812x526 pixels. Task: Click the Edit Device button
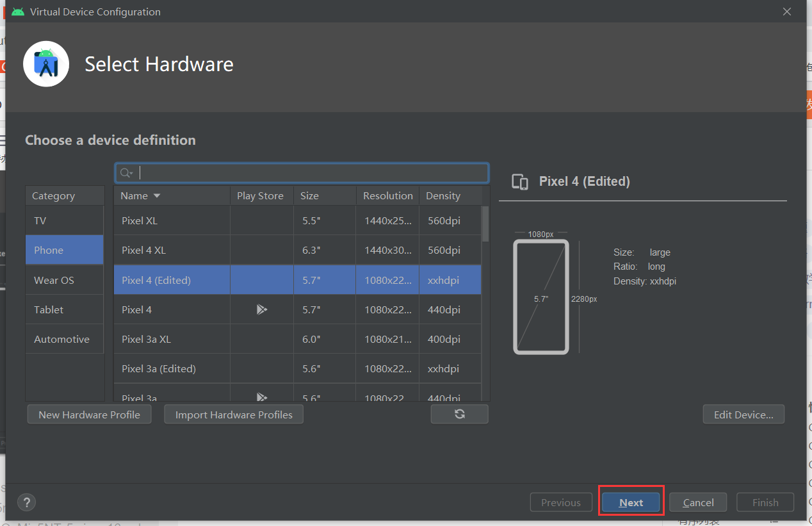pos(743,415)
